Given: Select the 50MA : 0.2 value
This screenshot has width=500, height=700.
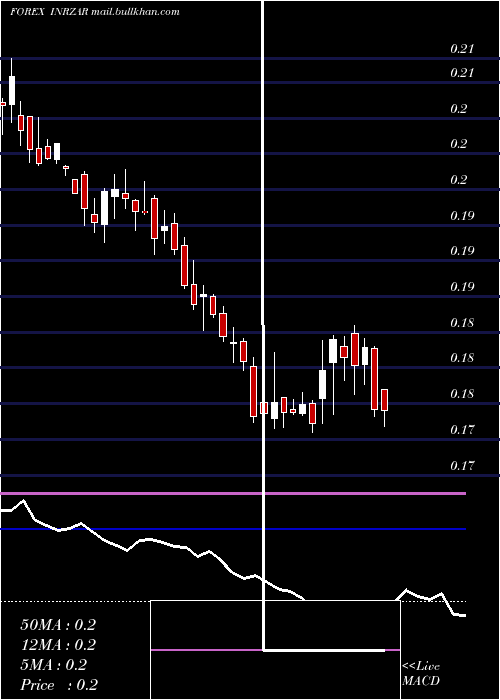Looking at the screenshot, I should tap(58, 625).
